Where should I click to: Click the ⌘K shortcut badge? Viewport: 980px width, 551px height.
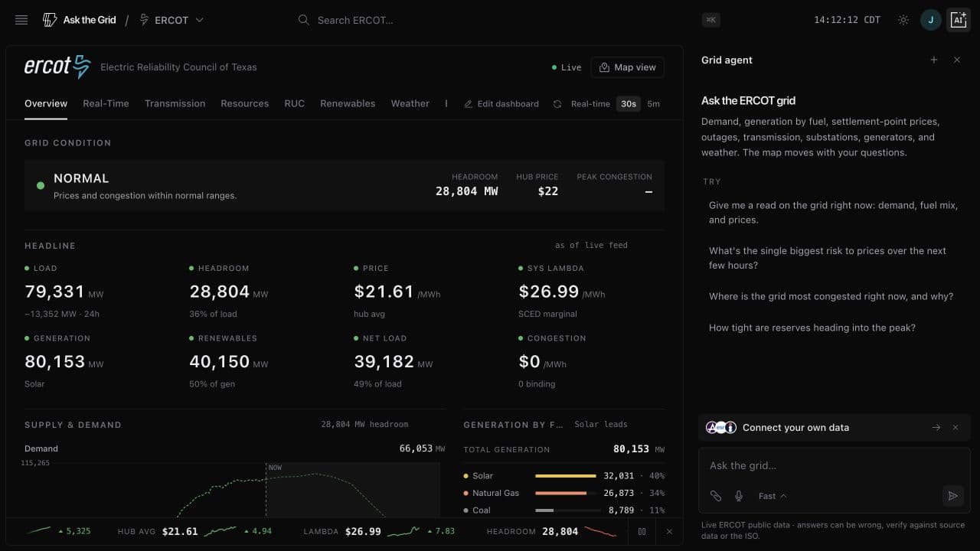(x=710, y=20)
